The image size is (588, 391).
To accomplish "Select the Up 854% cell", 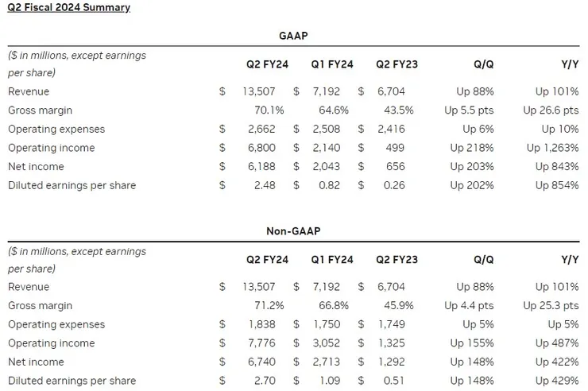I will click(555, 186).
